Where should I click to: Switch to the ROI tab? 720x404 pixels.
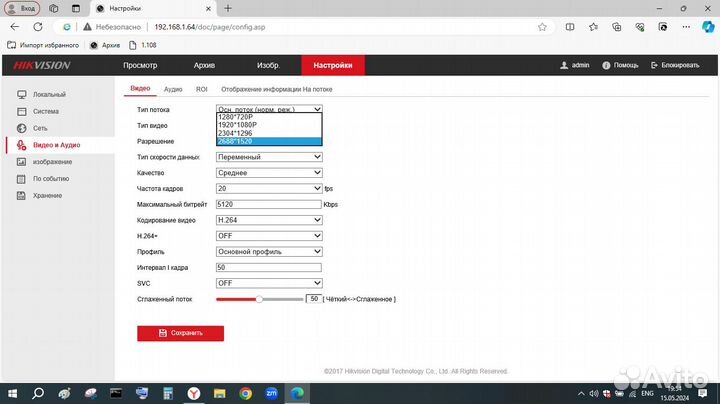[202, 89]
